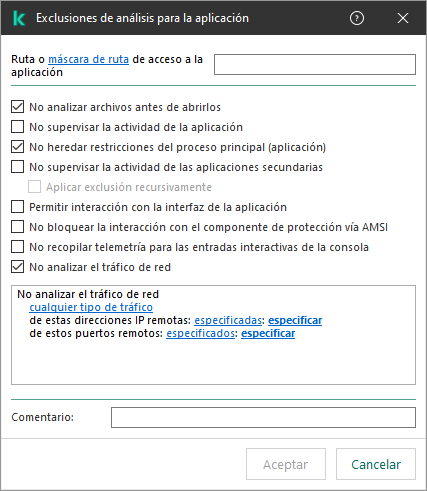
Task: Click the help question mark icon
Action: coord(357,18)
